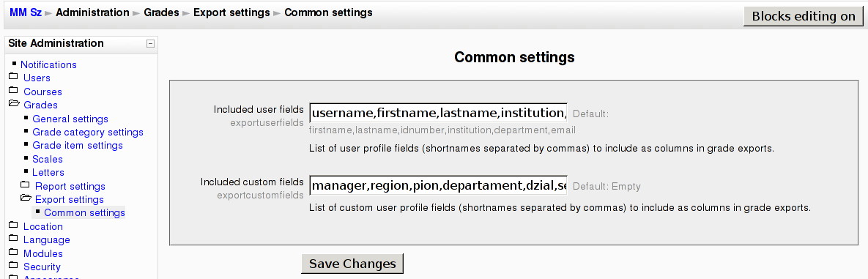Focus the Included user fields input
This screenshot has height=279, width=868.
click(439, 113)
